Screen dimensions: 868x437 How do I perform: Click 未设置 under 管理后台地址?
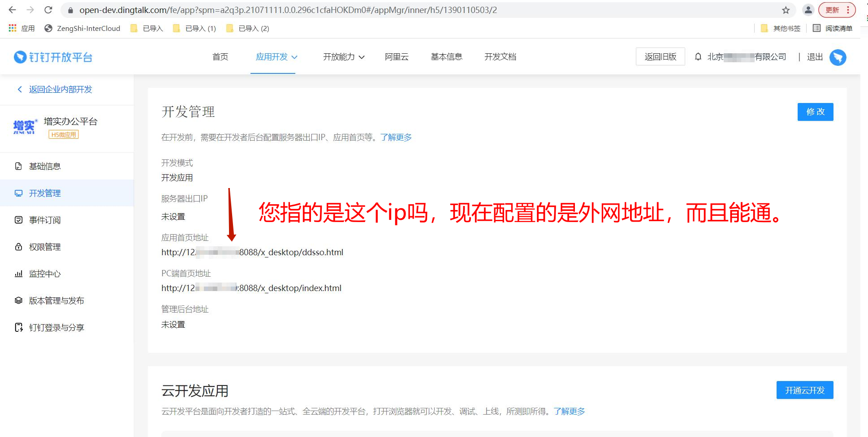(x=173, y=324)
